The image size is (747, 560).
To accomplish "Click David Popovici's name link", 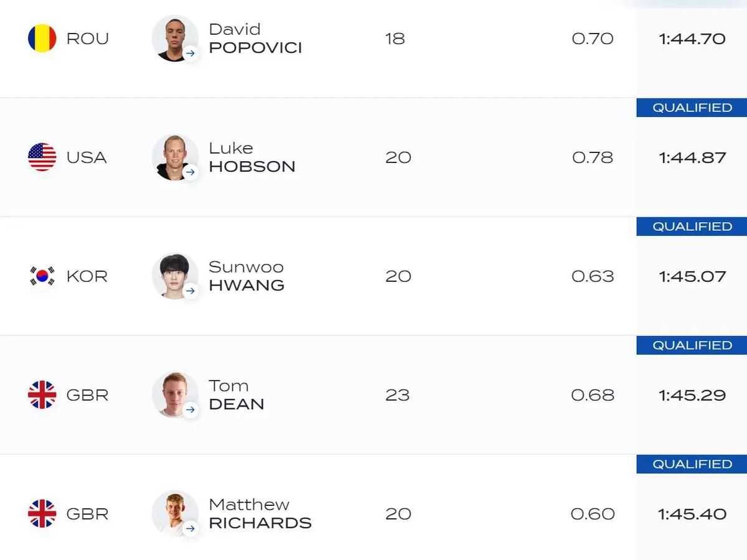I will point(255,39).
